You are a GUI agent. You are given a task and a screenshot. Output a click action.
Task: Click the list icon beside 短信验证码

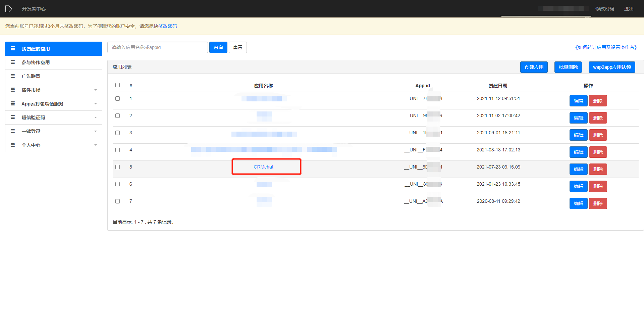point(13,118)
